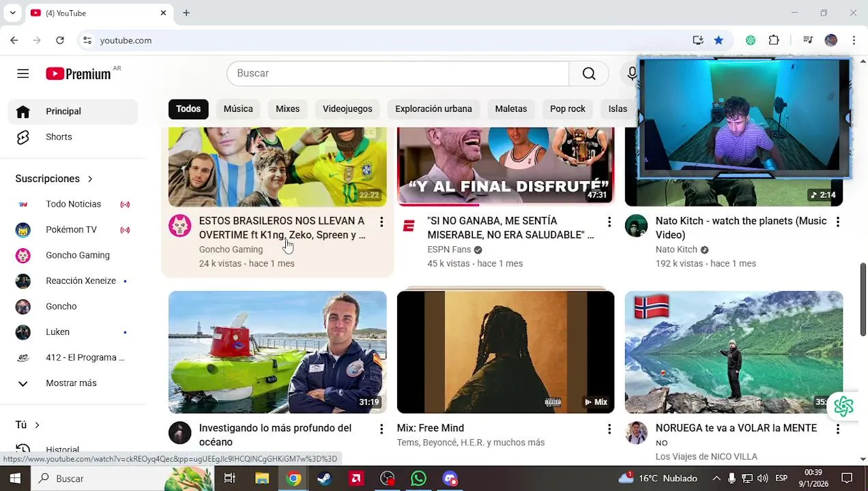Click the install app icon in address bar
This screenshot has height=491, width=868.
pos(697,40)
